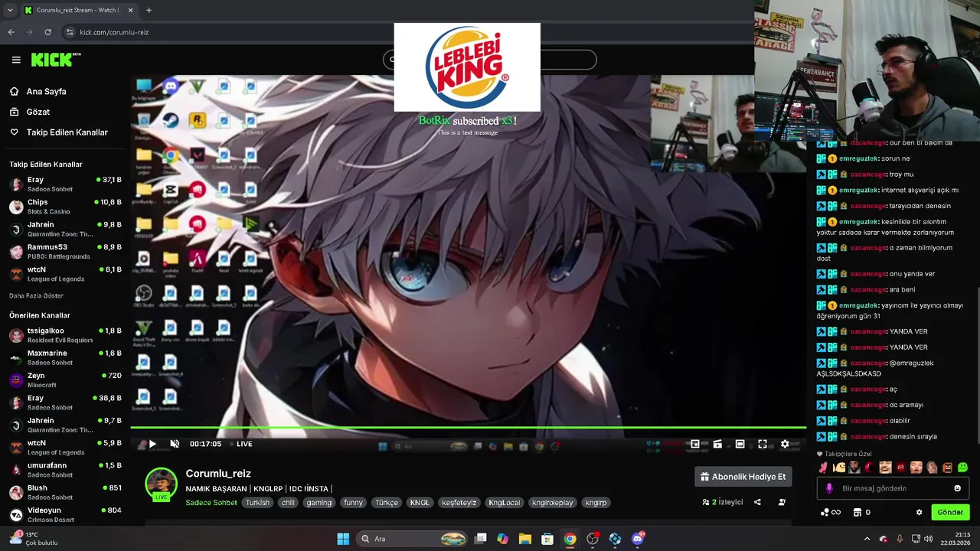
Task: Select the keşfeteyiz tag
Action: pyautogui.click(x=459, y=503)
